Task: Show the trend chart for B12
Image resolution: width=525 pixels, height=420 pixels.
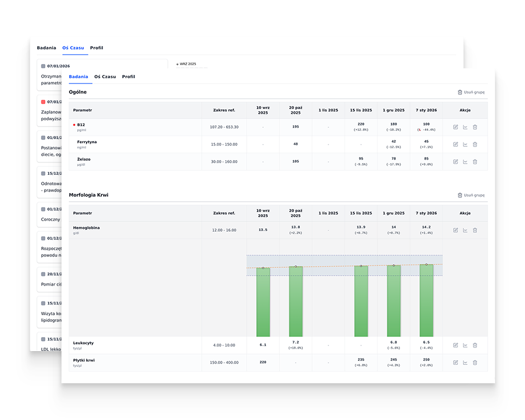Action: tap(465, 127)
